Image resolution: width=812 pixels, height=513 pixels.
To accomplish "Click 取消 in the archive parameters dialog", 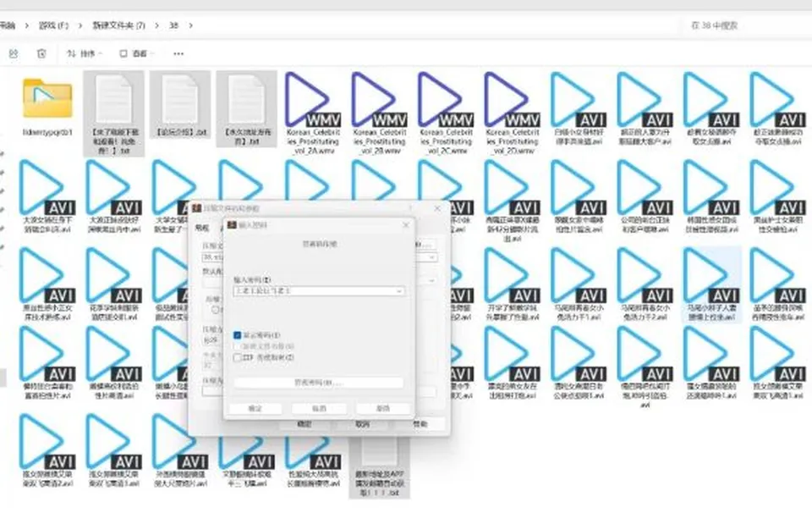I will pos(363,424).
